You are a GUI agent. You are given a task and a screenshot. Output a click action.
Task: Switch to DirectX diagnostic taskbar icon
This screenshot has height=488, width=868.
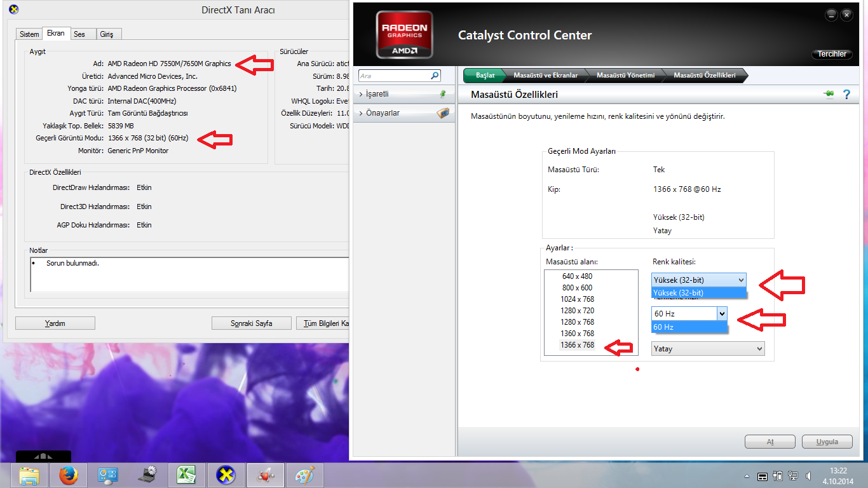click(x=226, y=475)
